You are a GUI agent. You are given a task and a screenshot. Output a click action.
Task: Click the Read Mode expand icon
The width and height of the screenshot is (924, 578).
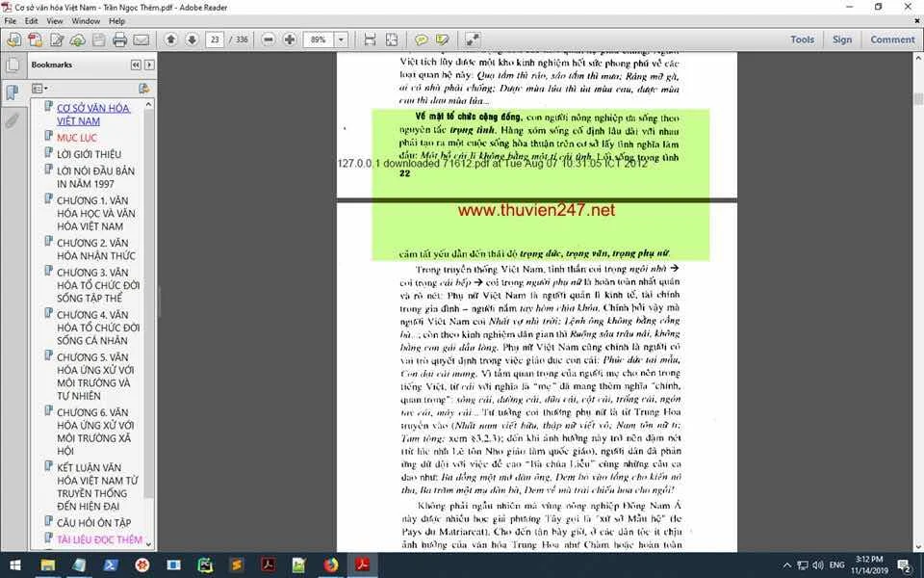pyautogui.click(x=473, y=39)
